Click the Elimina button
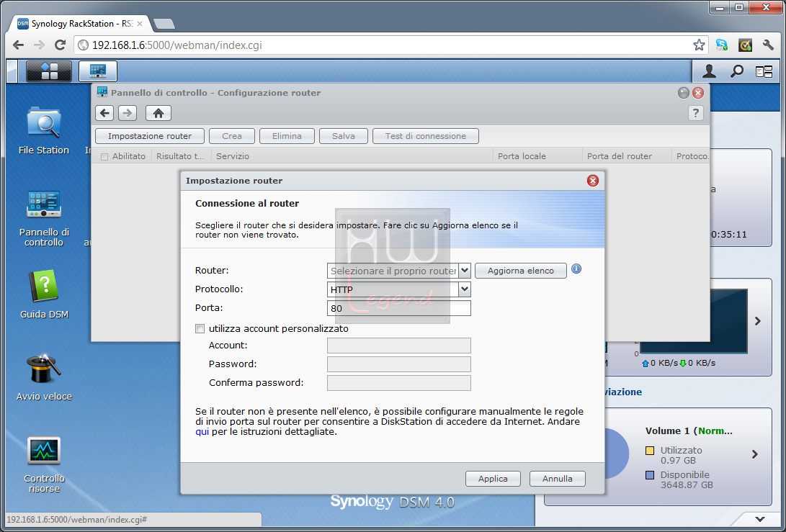This screenshot has height=532, width=786. point(287,136)
